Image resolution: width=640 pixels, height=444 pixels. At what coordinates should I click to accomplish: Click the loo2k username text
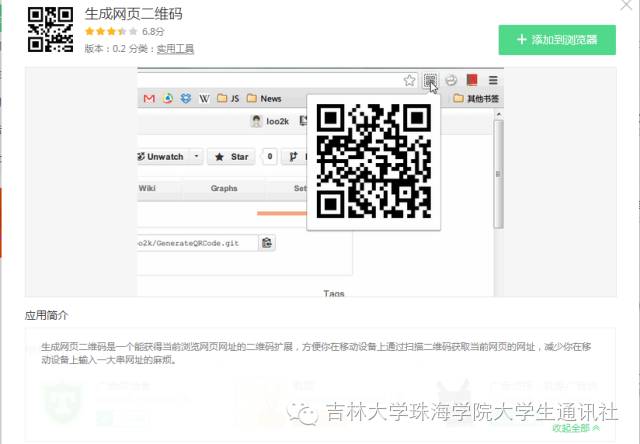(x=278, y=122)
